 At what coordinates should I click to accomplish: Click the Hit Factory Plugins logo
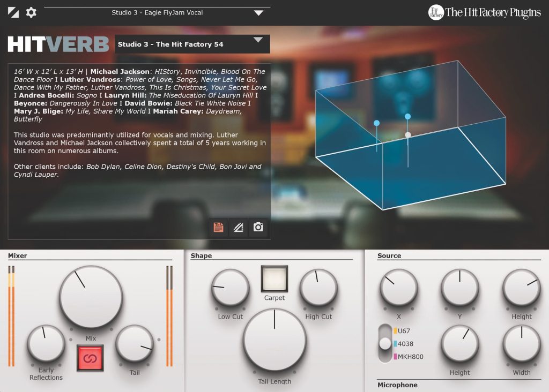pyautogui.click(x=486, y=12)
